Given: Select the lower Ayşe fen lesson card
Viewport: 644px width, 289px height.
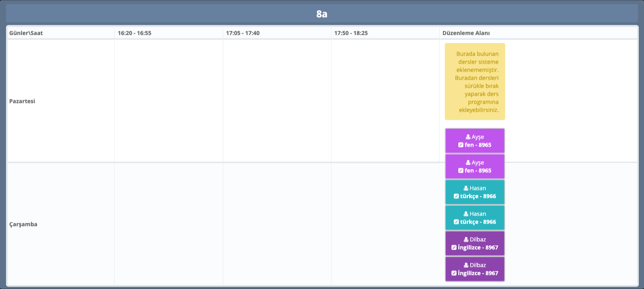Looking at the screenshot, I should point(475,166).
